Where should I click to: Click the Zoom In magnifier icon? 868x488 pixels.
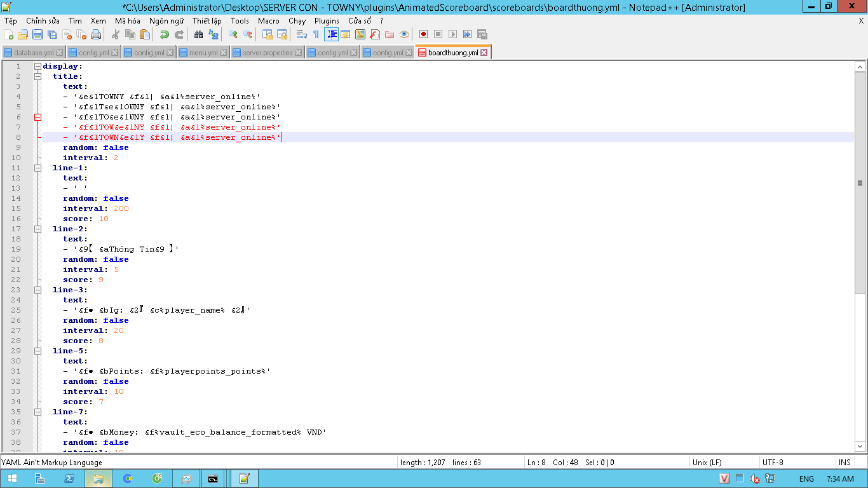click(233, 34)
